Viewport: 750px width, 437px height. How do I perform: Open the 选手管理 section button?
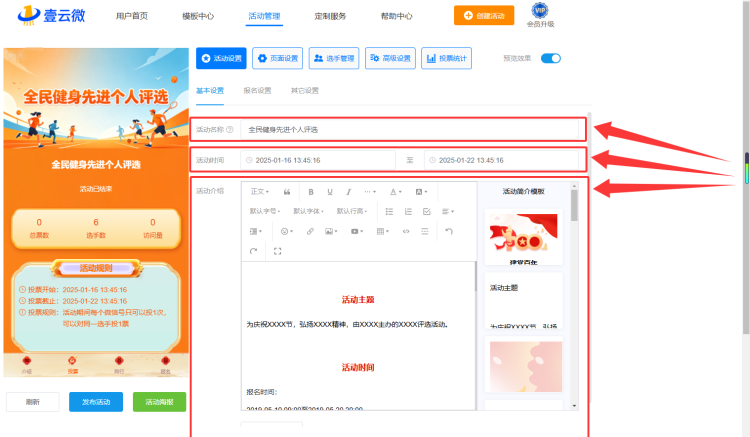334,58
